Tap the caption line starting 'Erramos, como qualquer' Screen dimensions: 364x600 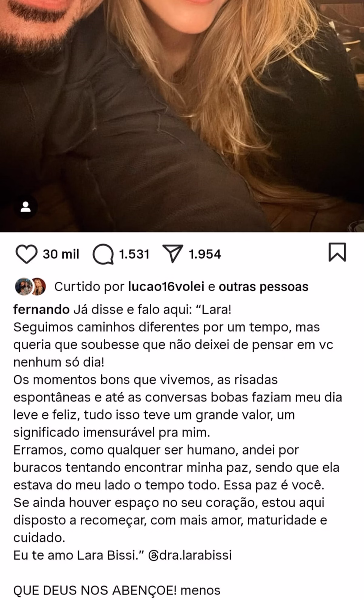click(156, 450)
